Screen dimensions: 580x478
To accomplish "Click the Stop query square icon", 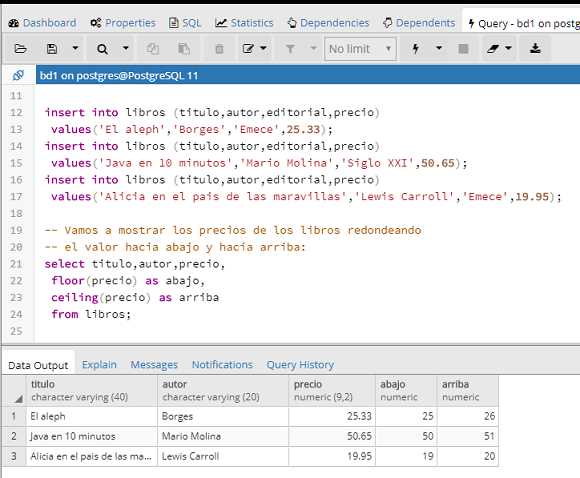I will (x=463, y=48).
